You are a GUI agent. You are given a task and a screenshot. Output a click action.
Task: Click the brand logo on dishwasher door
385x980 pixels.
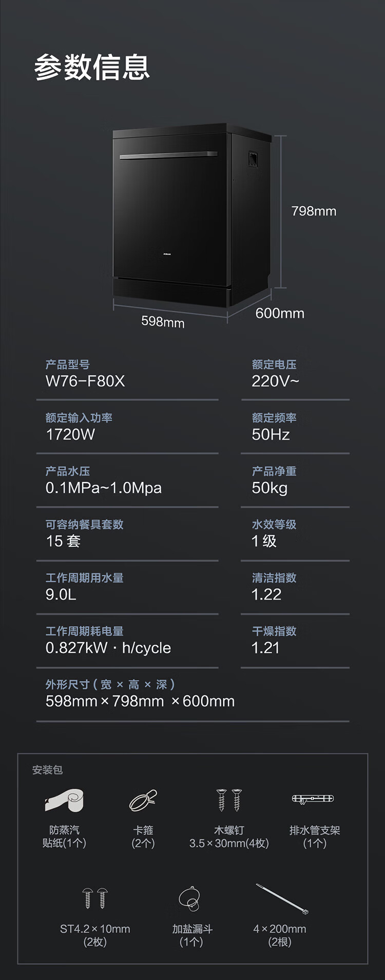pyautogui.click(x=167, y=253)
